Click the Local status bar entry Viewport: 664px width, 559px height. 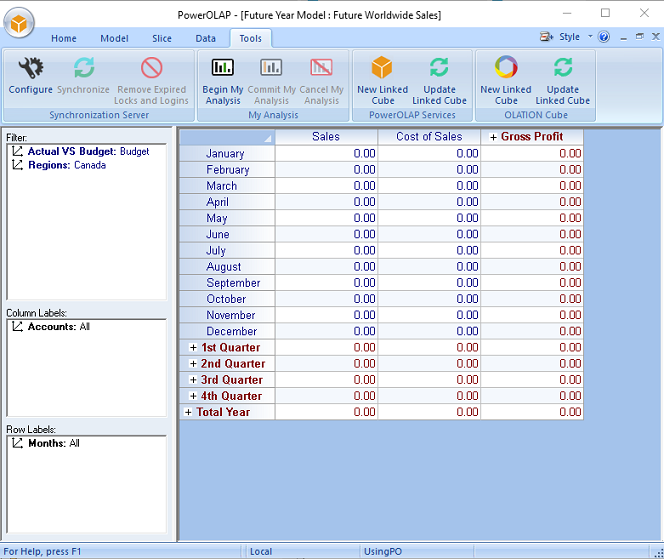pos(261,551)
